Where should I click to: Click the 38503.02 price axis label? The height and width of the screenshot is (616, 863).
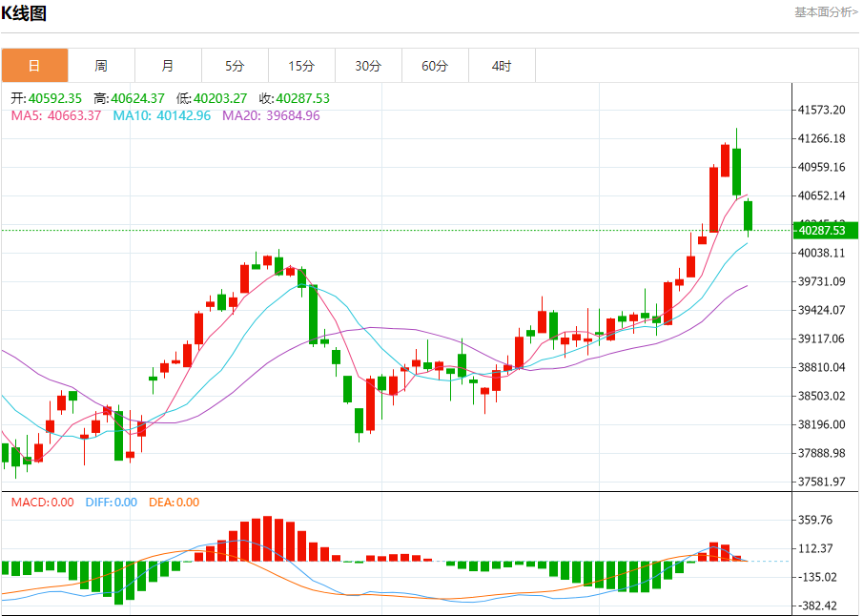coord(822,396)
